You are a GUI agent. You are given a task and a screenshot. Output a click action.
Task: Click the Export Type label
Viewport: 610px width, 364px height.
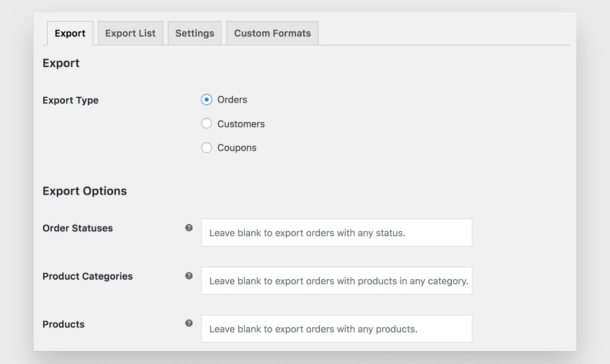click(70, 101)
